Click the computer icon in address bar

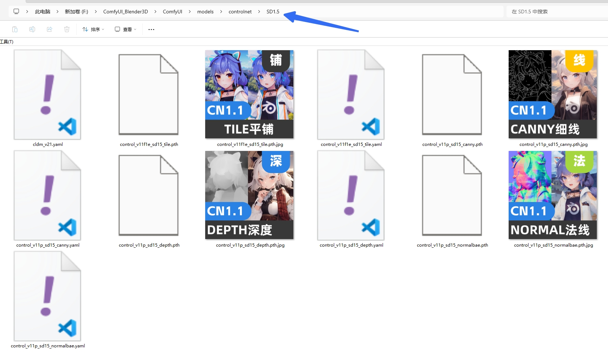click(x=16, y=12)
